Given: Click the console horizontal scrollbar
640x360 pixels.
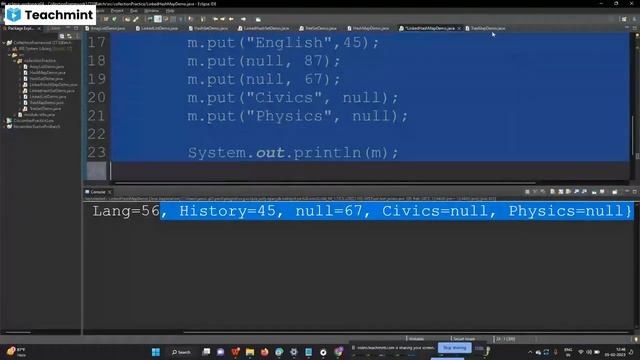Looking at the screenshot, I should (406, 332).
